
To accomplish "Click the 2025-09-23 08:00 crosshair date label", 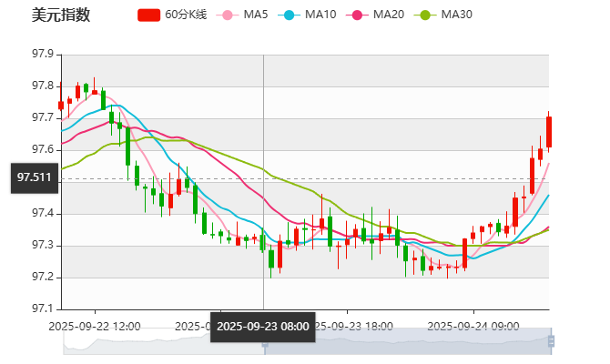I will (x=263, y=327).
